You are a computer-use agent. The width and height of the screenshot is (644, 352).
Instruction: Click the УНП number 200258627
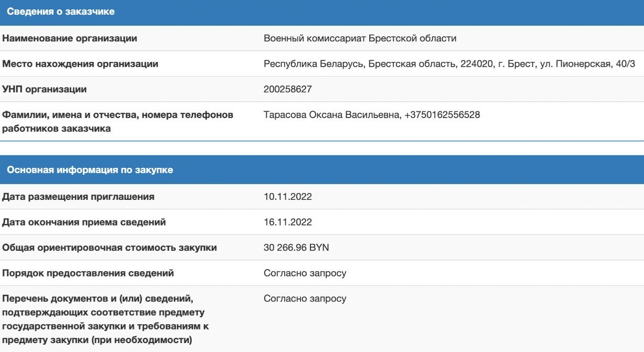[x=287, y=89]
